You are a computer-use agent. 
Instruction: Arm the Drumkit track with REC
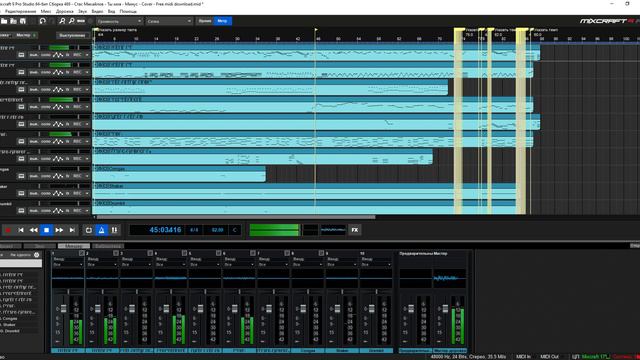(77, 211)
